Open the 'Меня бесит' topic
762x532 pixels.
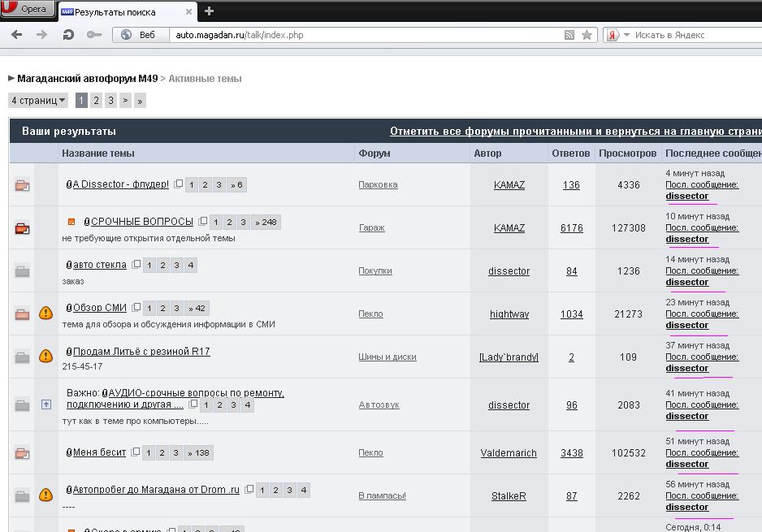99,452
